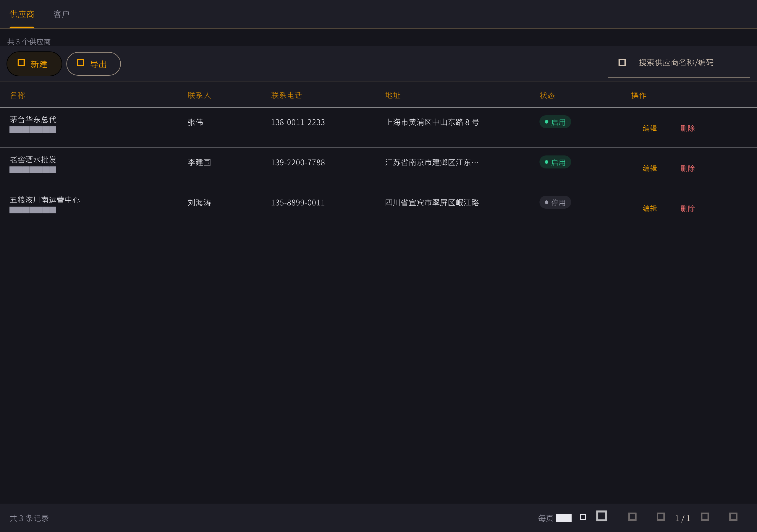Click the 启用 status badge for 茅台华东总代

(555, 122)
